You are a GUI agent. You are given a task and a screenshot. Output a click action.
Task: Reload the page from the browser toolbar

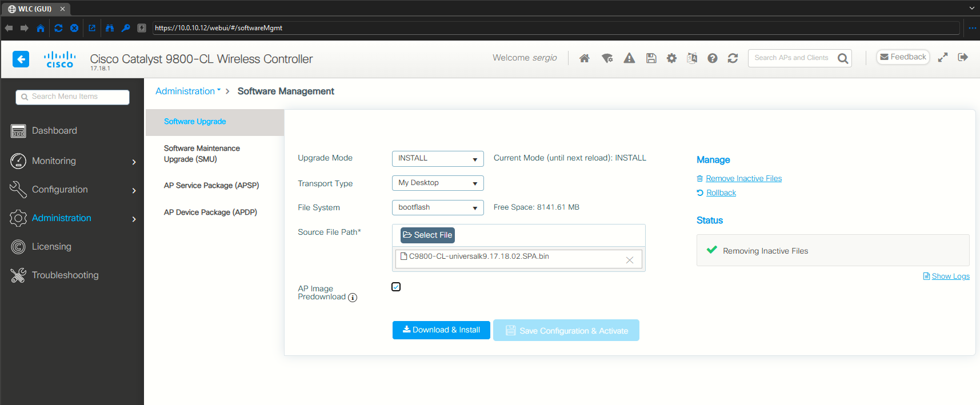pyautogui.click(x=58, y=28)
